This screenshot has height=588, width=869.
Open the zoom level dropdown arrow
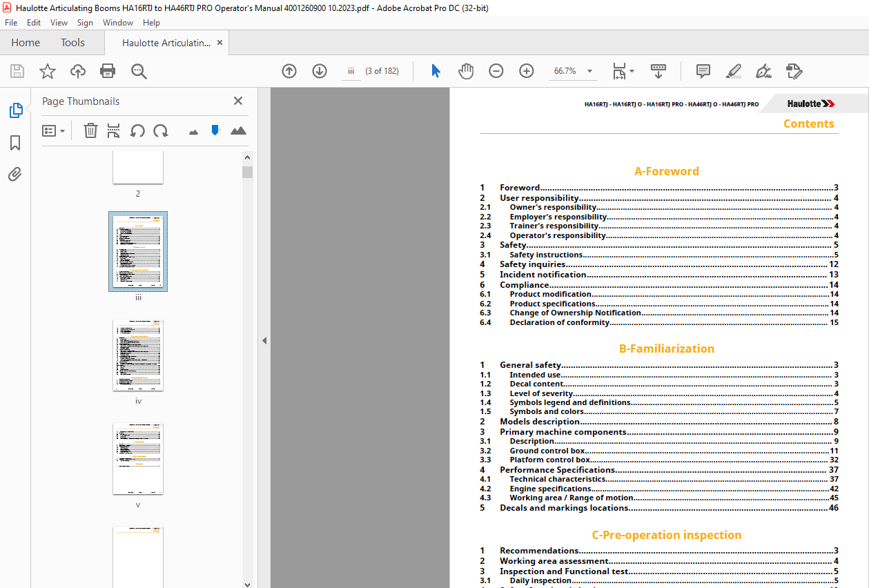[589, 71]
